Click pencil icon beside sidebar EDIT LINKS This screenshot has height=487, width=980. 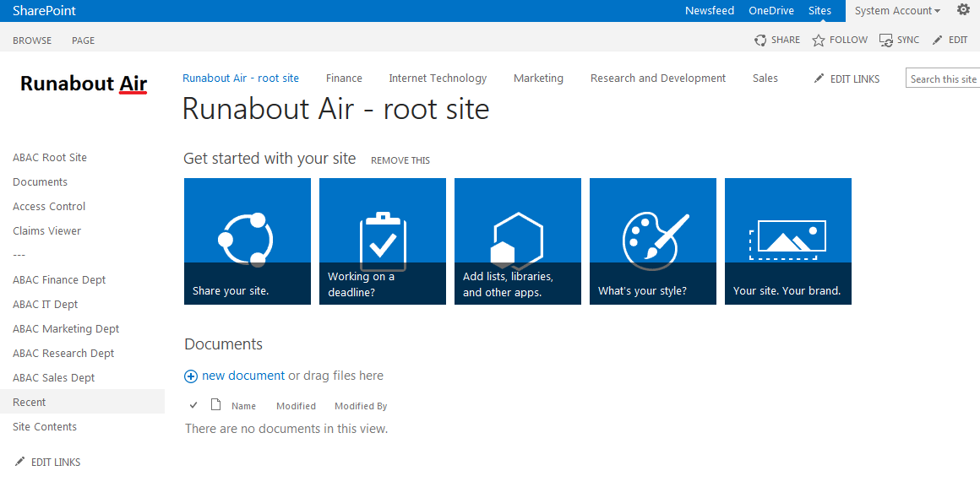tap(20, 462)
